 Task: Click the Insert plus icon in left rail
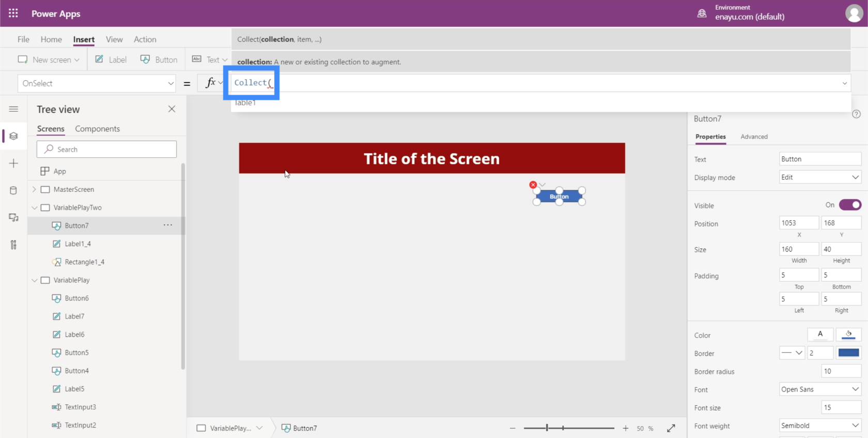pyautogui.click(x=13, y=163)
